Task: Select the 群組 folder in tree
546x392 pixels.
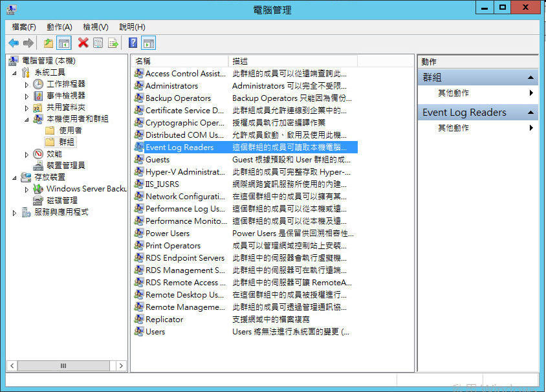Action: 66,142
